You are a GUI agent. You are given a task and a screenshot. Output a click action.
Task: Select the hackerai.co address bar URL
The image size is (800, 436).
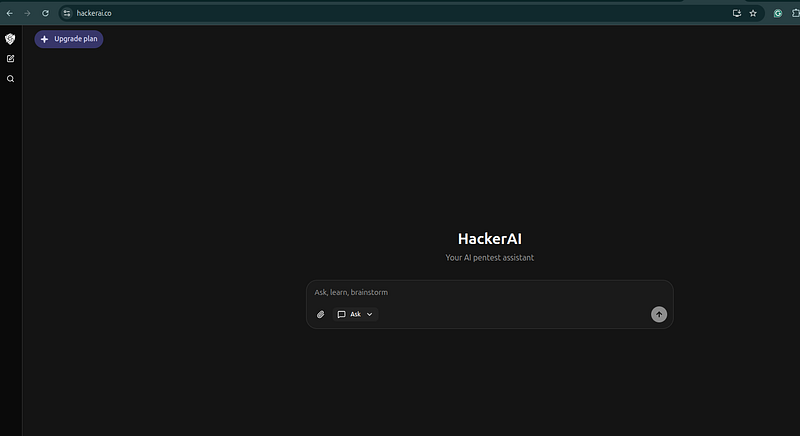point(94,13)
